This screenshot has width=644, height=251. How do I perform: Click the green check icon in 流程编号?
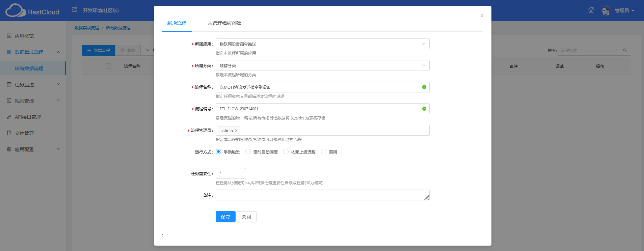(424, 109)
